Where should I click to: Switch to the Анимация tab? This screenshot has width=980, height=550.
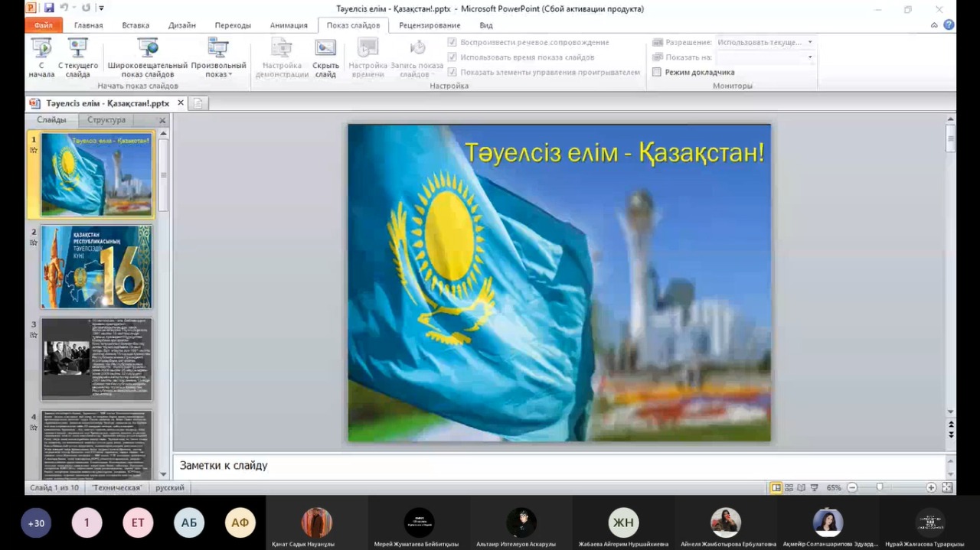point(289,25)
